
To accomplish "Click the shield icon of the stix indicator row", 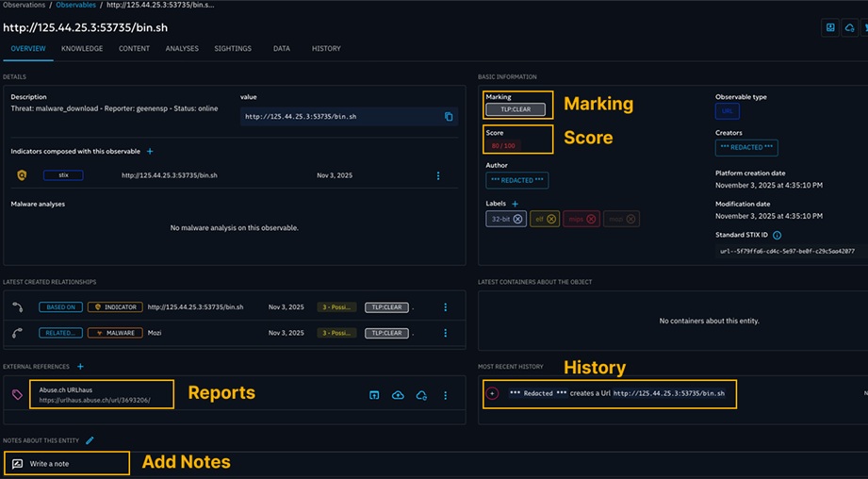I will tap(22, 175).
